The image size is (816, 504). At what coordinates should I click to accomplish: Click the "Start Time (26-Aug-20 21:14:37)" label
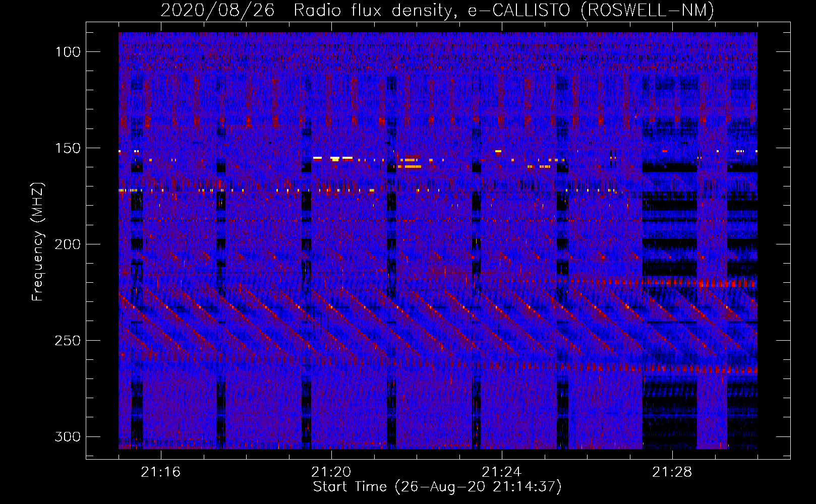pos(437,487)
